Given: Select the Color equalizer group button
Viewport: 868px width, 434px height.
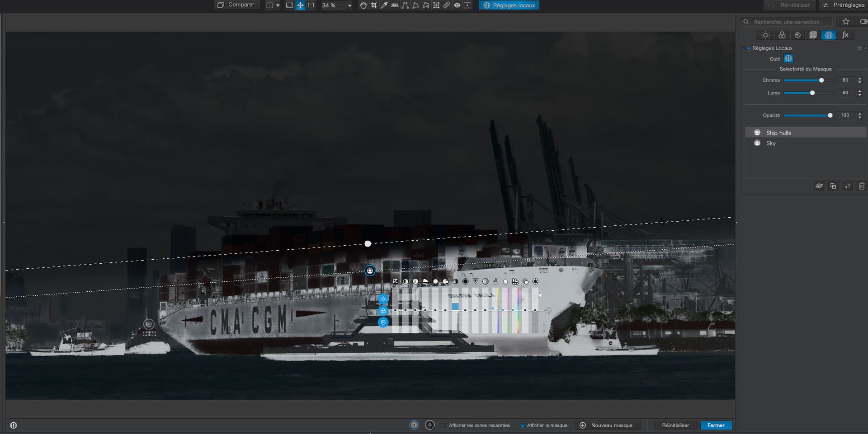Looking at the screenshot, I should coord(383,311).
